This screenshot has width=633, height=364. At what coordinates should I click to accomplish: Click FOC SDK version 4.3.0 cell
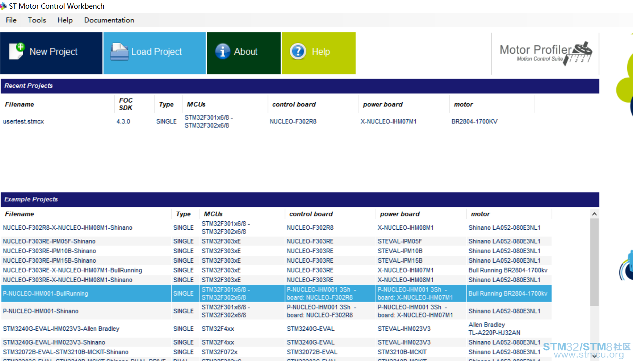[x=123, y=121]
